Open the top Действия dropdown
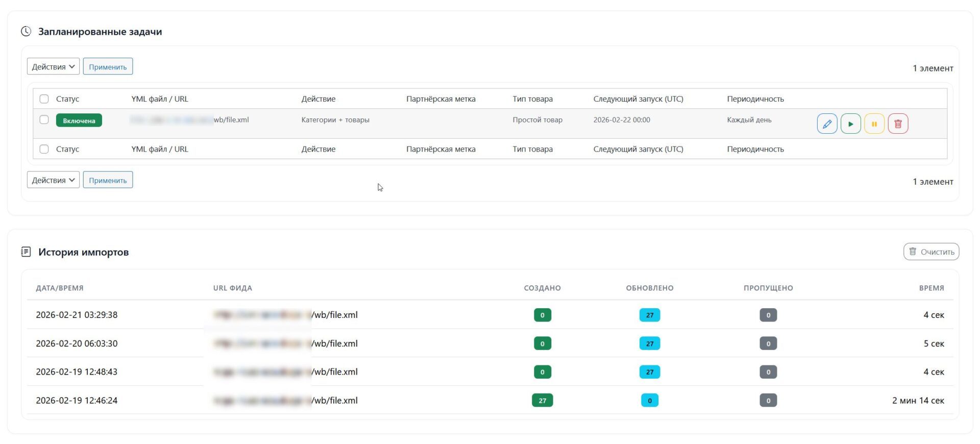The image size is (980, 444). (x=53, y=66)
